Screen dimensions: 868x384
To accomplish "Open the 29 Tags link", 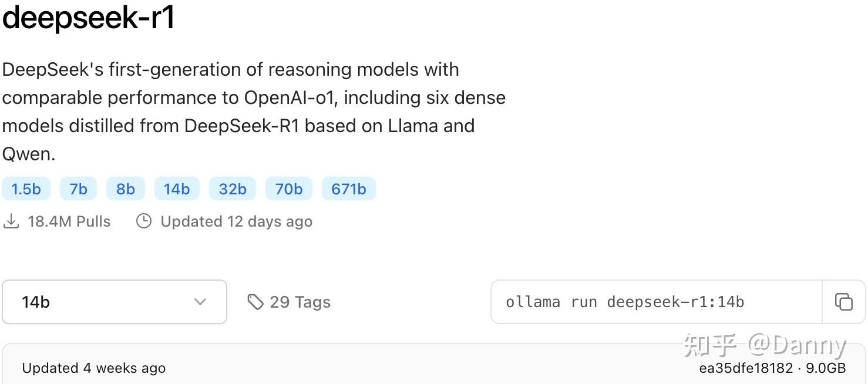I will point(300,302).
